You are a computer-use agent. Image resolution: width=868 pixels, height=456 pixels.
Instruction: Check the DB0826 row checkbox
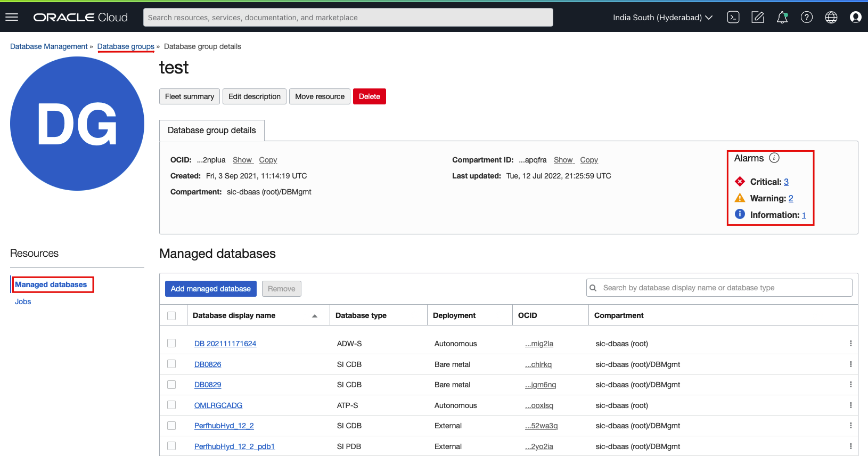[x=171, y=364]
